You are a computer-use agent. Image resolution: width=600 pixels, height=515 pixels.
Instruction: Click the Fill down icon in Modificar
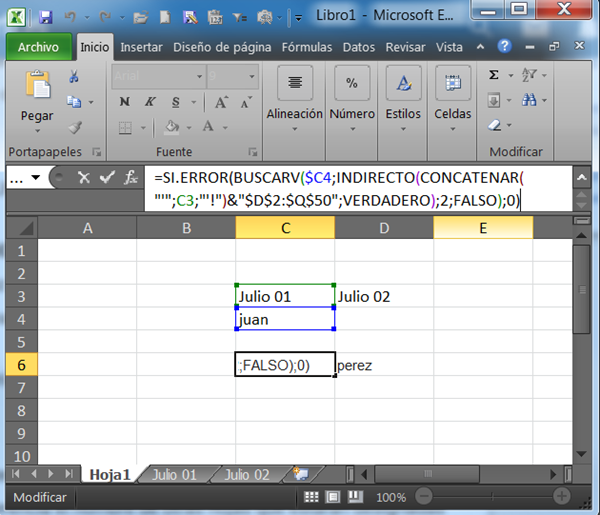pyautogui.click(x=494, y=101)
